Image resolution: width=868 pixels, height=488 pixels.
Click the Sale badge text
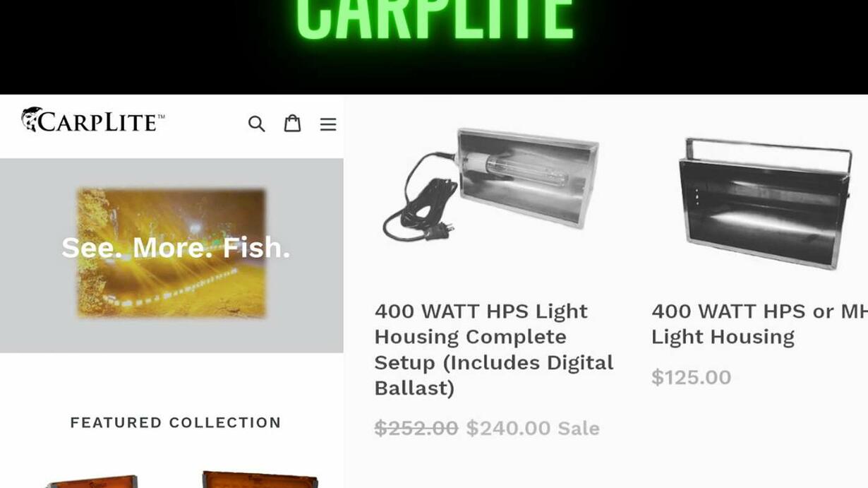coord(579,428)
